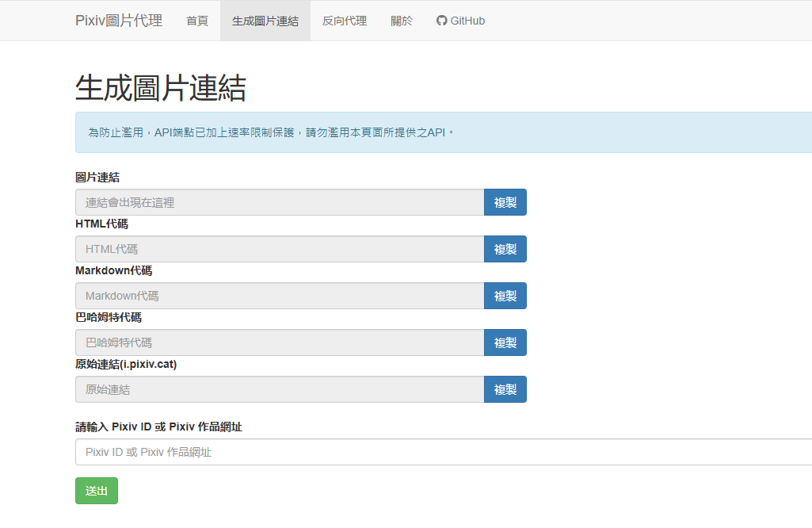Click the Markdown代碼 field label
812x528 pixels.
point(113,270)
